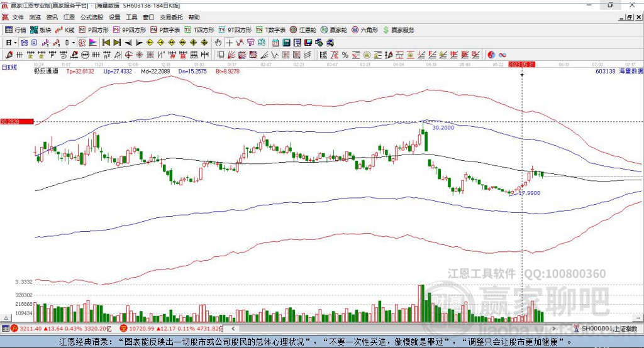Image resolution: width=644 pixels, height=348 pixels.
Task: Jump to first bar with skip-back arrow
Action: click(106, 43)
